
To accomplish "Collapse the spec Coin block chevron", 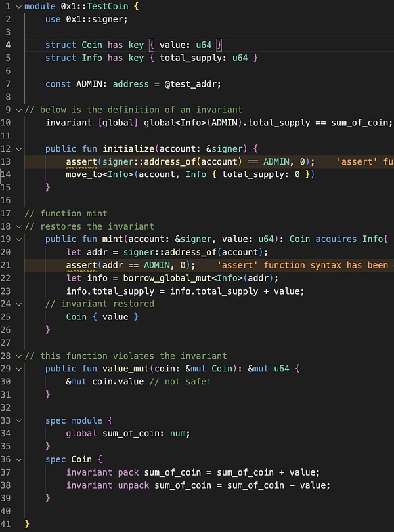I will pyautogui.click(x=18, y=459).
